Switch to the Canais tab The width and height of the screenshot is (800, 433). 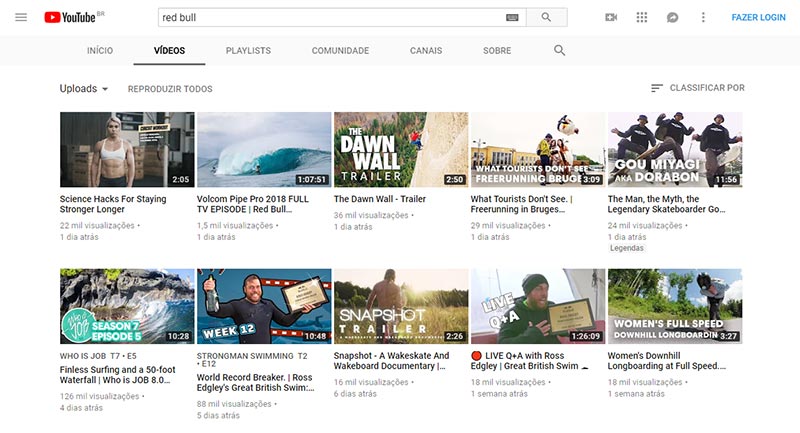[426, 50]
